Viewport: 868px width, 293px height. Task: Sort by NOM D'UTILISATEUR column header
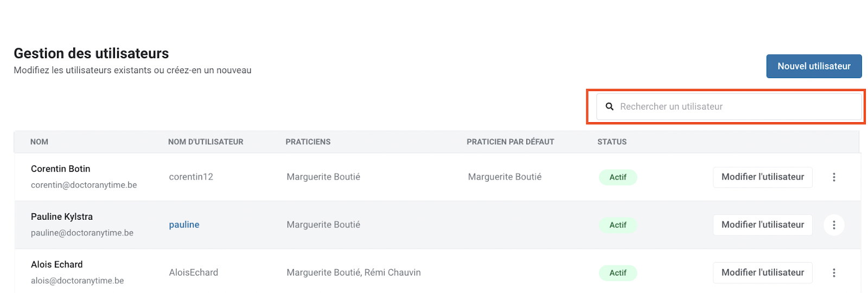click(206, 142)
